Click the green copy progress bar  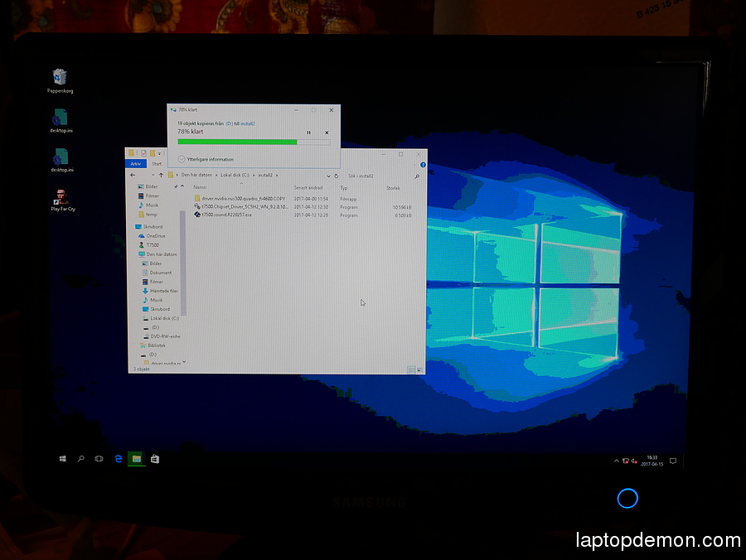click(254, 142)
